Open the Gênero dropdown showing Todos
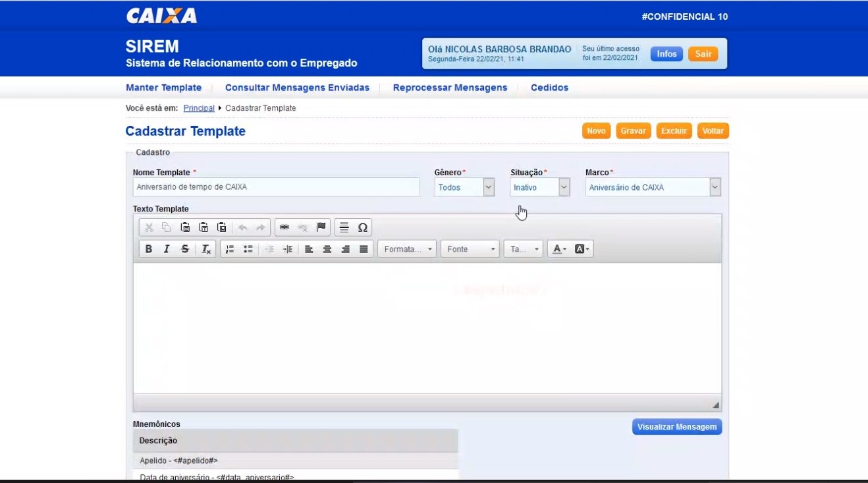Screen dimensions: 868x483 point(464,187)
